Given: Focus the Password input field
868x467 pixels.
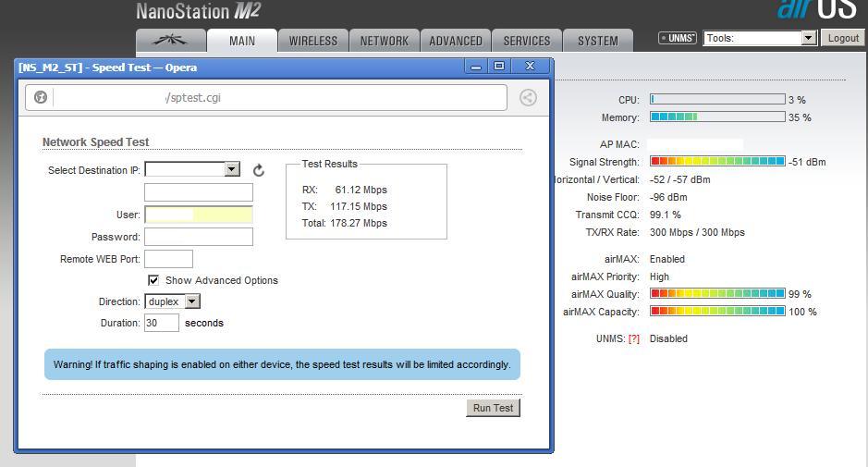Looking at the screenshot, I should (199, 237).
